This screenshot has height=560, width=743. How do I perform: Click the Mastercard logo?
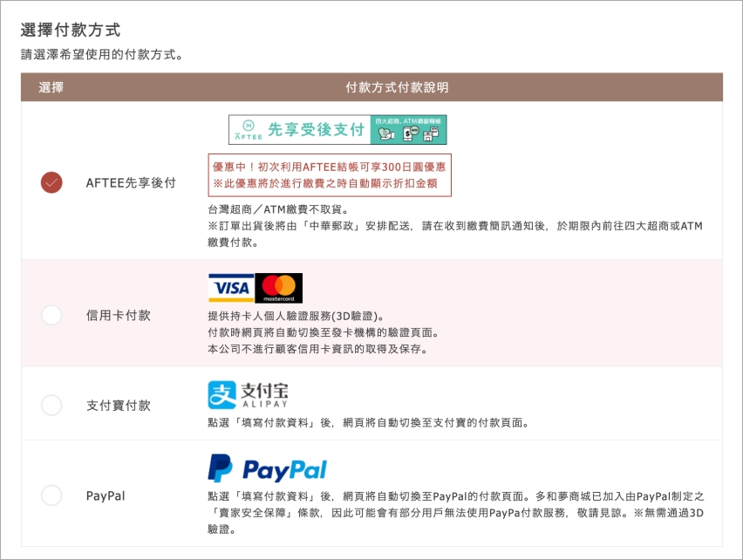coord(279,287)
